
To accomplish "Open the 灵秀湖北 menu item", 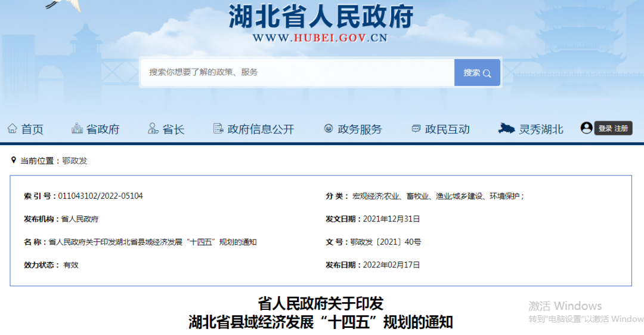I will pos(541,129).
